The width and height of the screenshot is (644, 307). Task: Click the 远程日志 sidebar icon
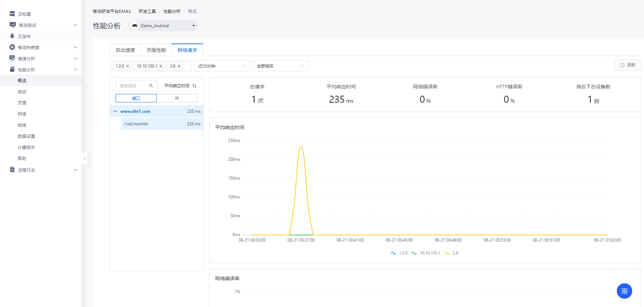click(12, 170)
